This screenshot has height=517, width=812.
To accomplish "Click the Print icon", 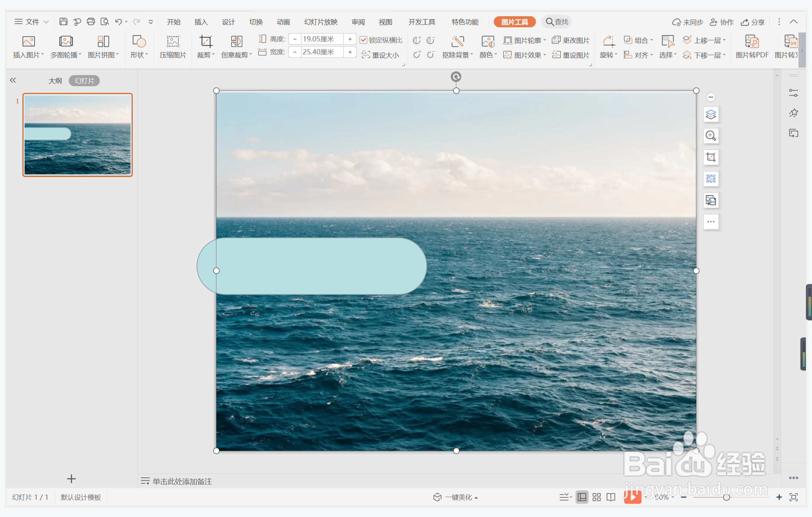I will (x=91, y=22).
